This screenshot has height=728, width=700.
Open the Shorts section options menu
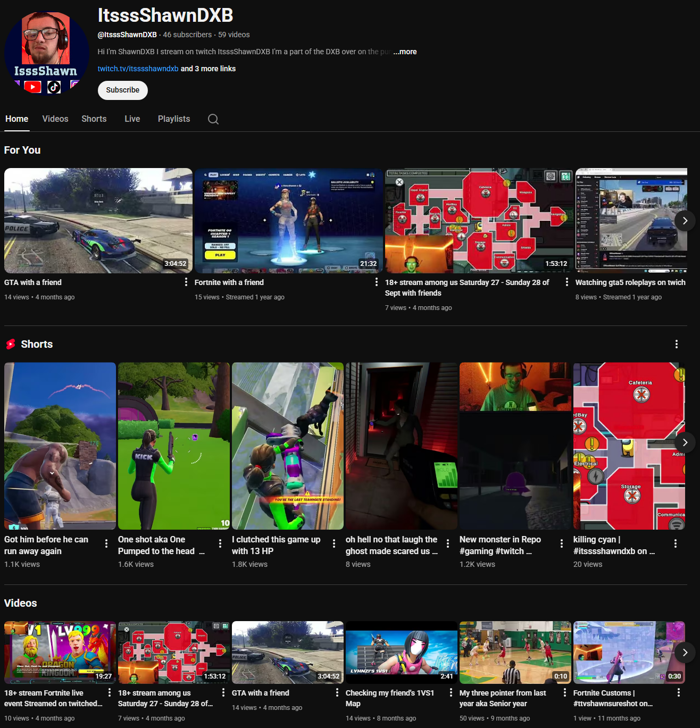pyautogui.click(x=676, y=344)
